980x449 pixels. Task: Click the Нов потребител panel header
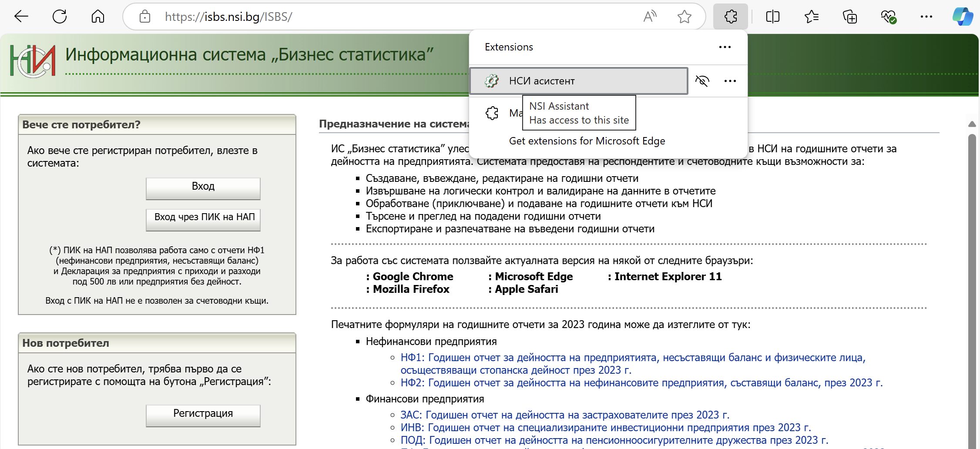tap(157, 343)
